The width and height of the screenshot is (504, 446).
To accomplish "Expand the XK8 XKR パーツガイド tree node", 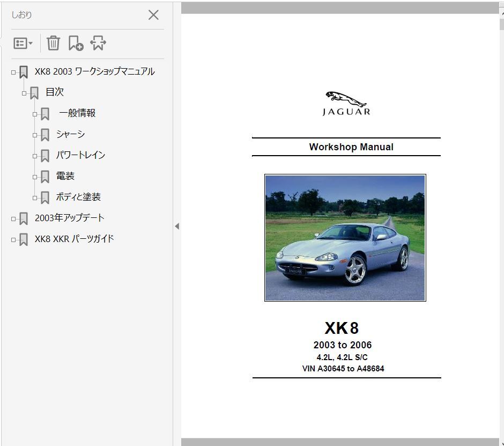I will click(13, 240).
